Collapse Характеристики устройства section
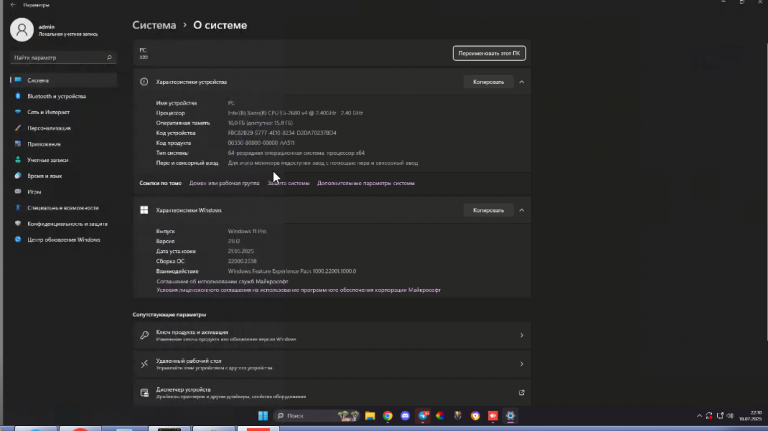 [x=522, y=82]
